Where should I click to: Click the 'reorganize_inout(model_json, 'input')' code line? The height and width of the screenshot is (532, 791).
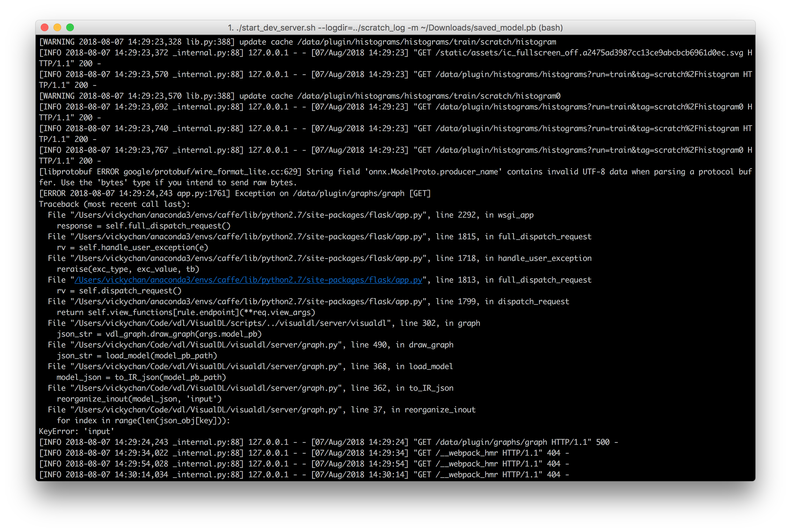pyautogui.click(x=139, y=399)
